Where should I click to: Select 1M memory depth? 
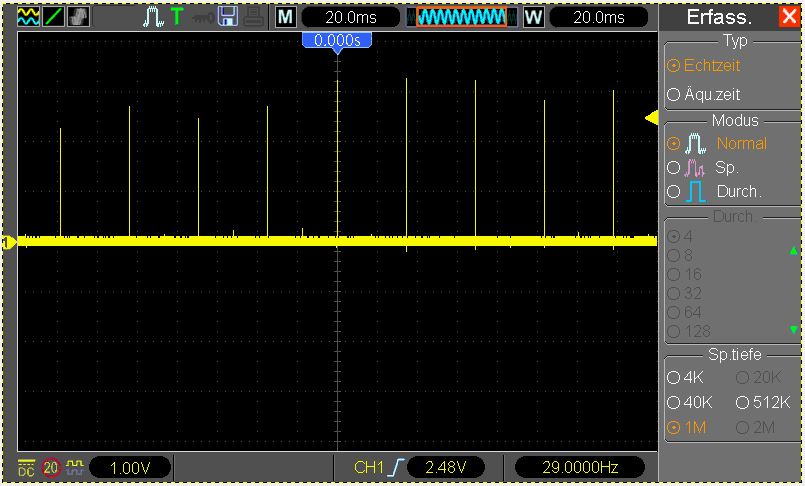(x=686, y=427)
